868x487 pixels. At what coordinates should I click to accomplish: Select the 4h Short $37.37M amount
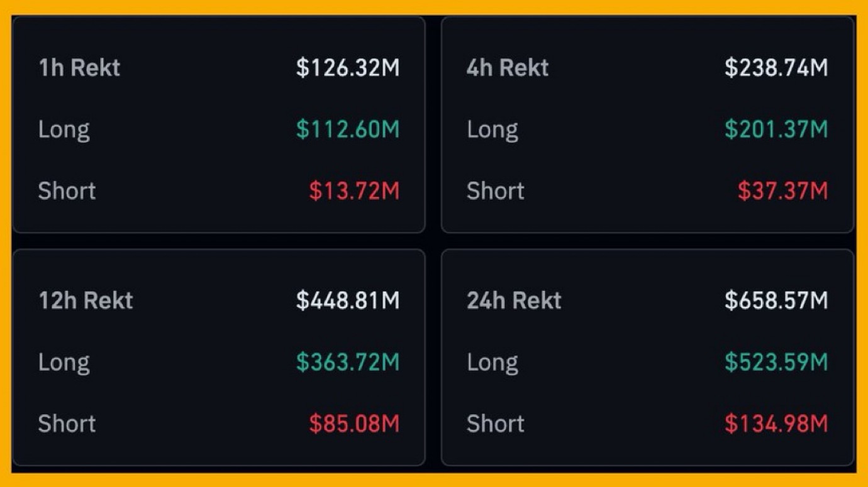pyautogui.click(x=782, y=191)
